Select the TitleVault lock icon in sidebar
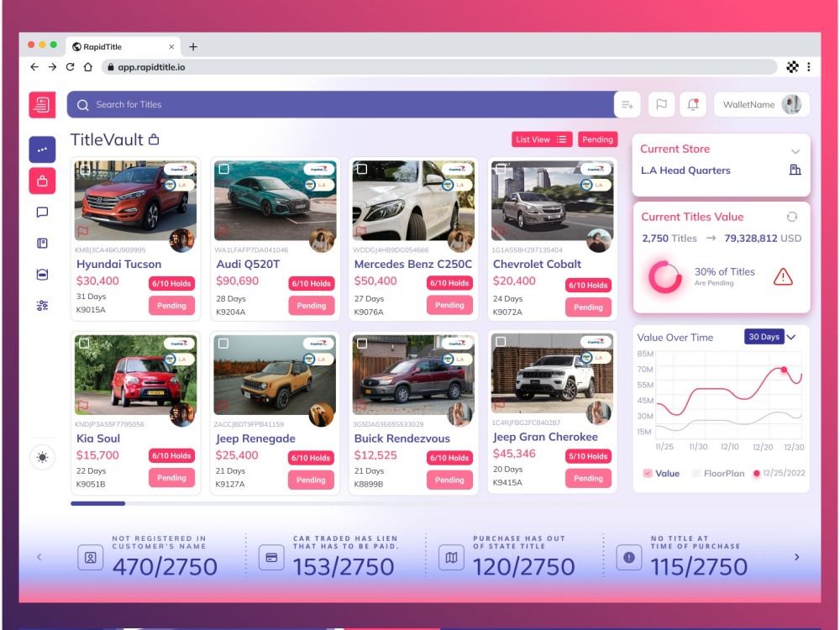Screen dimensions: 840x630 pos(42,181)
